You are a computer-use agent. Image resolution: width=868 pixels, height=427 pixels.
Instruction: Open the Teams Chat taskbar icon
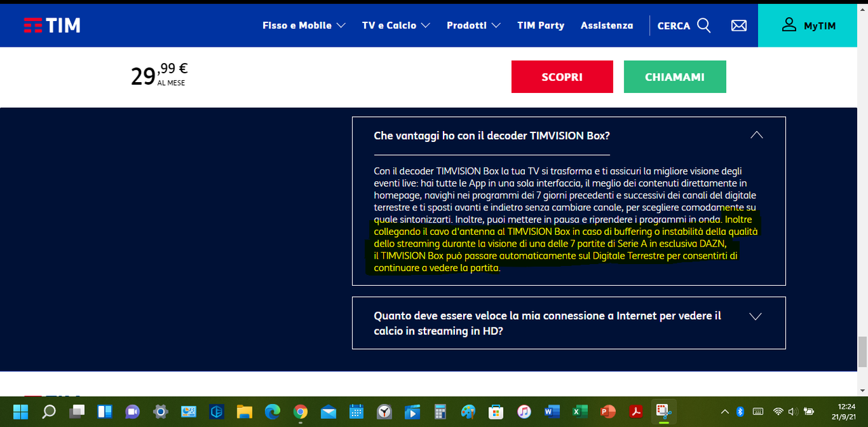tap(132, 411)
